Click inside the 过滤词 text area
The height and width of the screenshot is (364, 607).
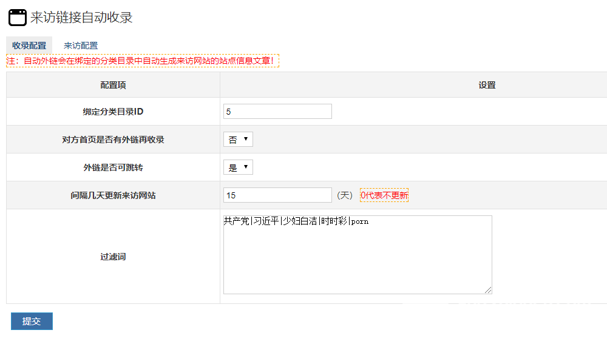click(357, 255)
